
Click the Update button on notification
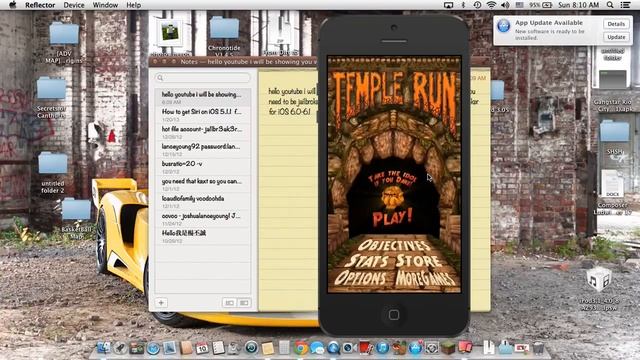(x=616, y=37)
